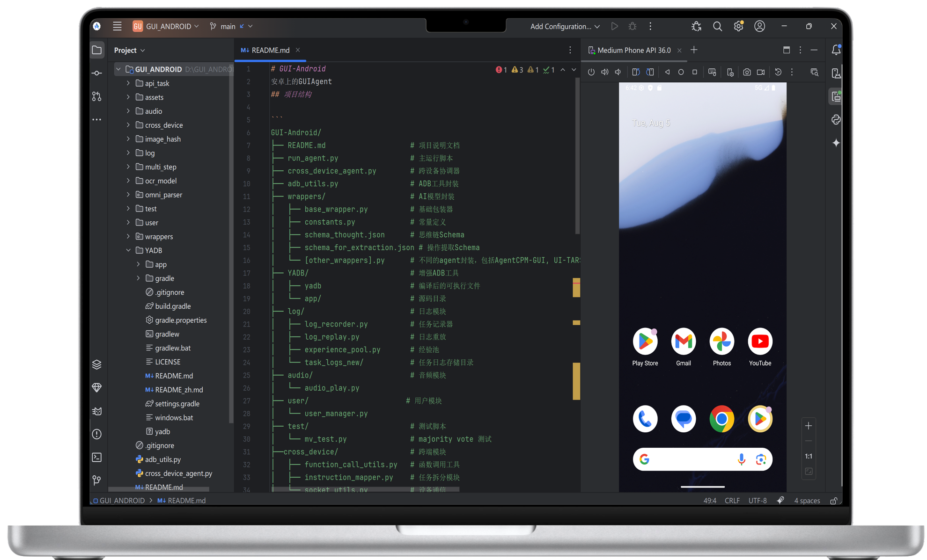This screenshot has width=927, height=560.
Task: Rotate the emulator left
Action: click(636, 72)
